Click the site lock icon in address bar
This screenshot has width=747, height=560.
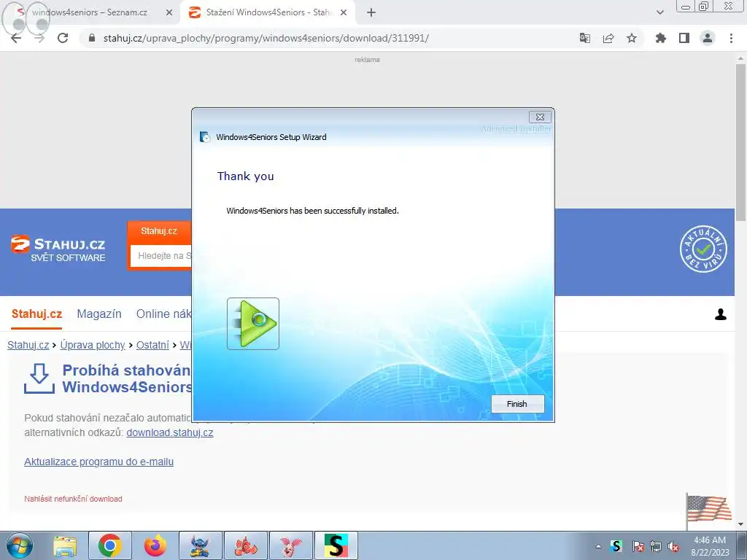click(x=93, y=38)
